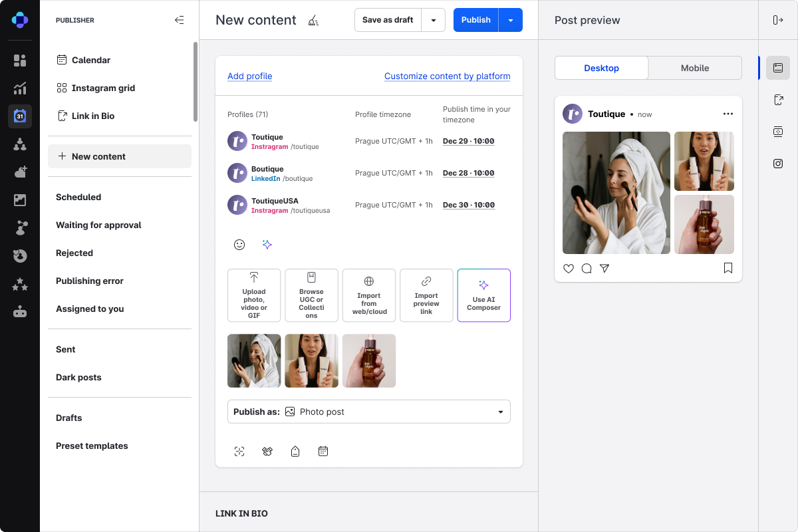798x532 pixels.
Task: Click the calendar scheduling icon below Publish as
Action: click(323, 452)
